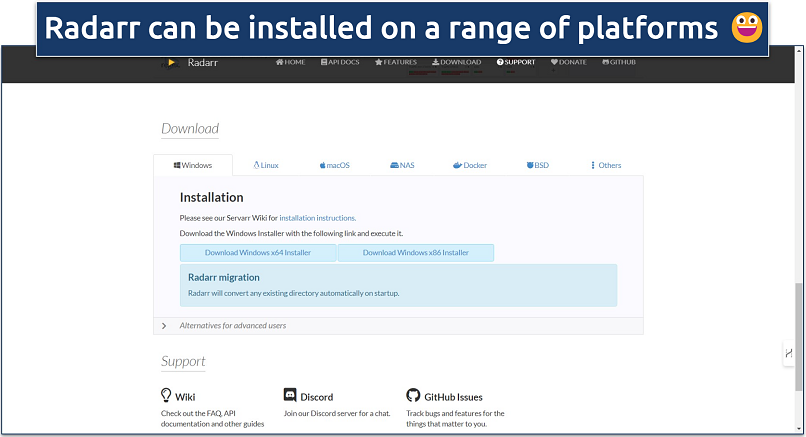Open the Others tab
The image size is (806, 437).
606,165
